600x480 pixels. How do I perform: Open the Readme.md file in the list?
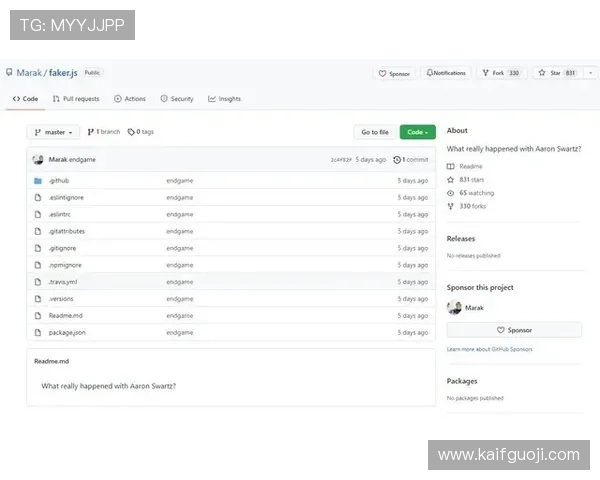pyautogui.click(x=65, y=315)
